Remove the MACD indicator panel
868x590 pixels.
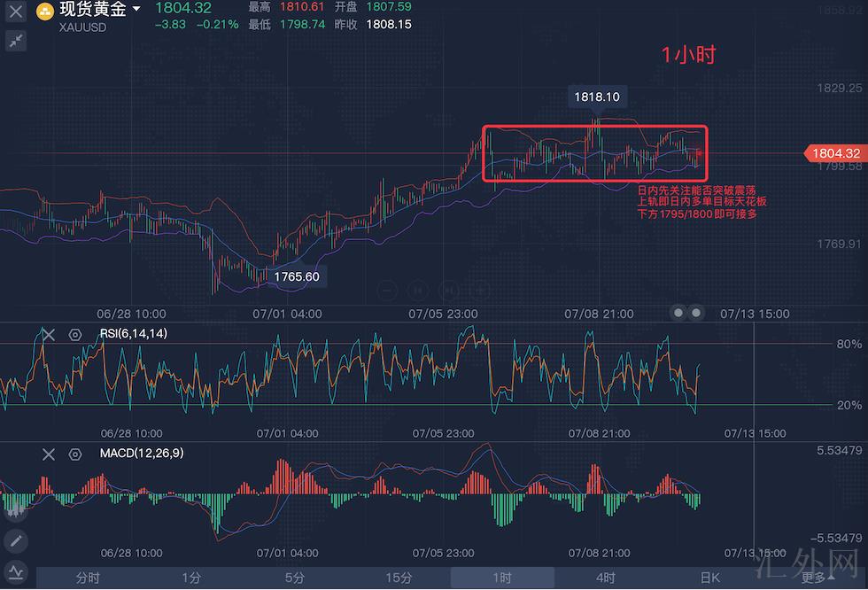tap(49, 454)
